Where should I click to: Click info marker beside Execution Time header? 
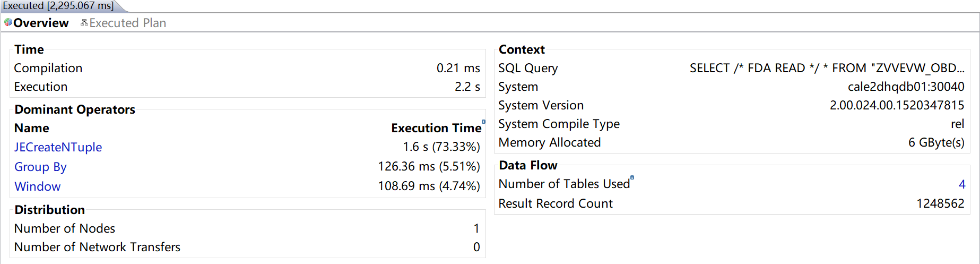pos(483,122)
